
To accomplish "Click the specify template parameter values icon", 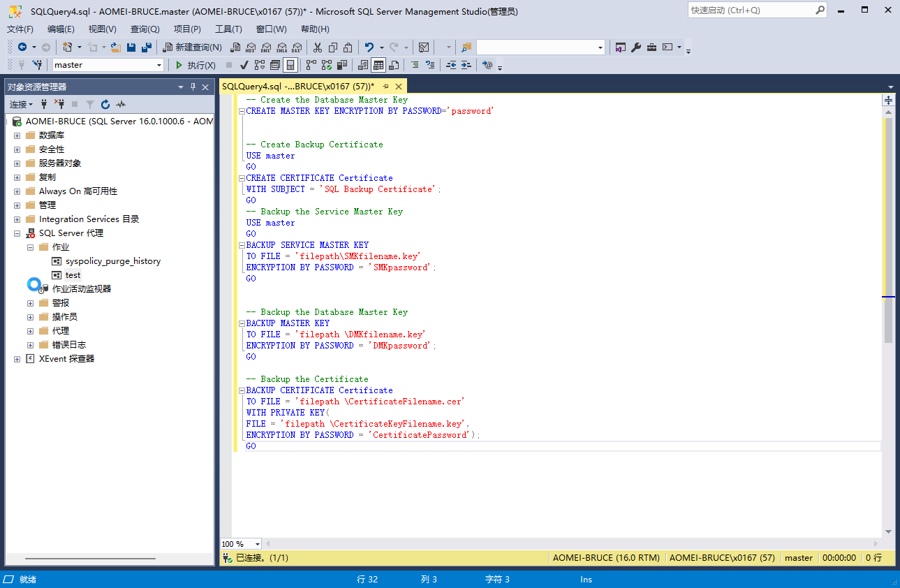I will click(487, 65).
